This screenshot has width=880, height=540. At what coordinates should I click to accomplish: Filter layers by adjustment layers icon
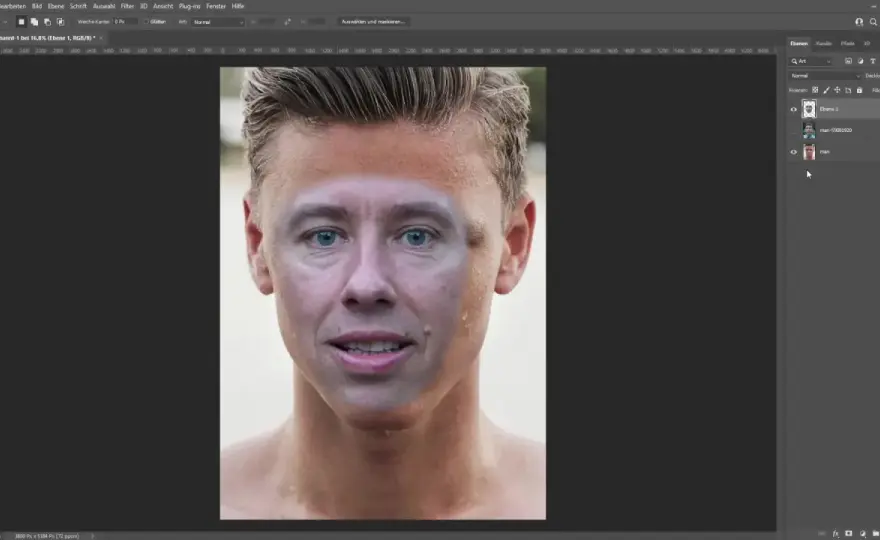(x=860, y=61)
